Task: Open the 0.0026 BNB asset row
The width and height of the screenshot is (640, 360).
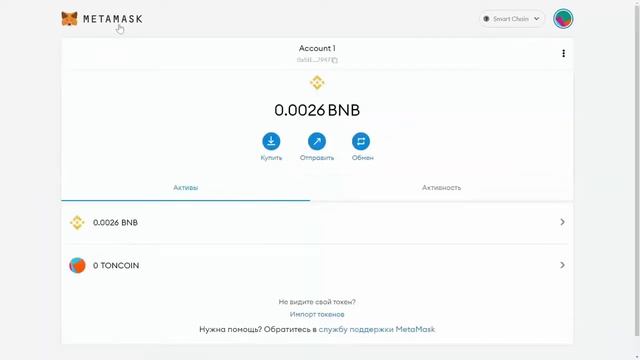Action: pos(317,222)
